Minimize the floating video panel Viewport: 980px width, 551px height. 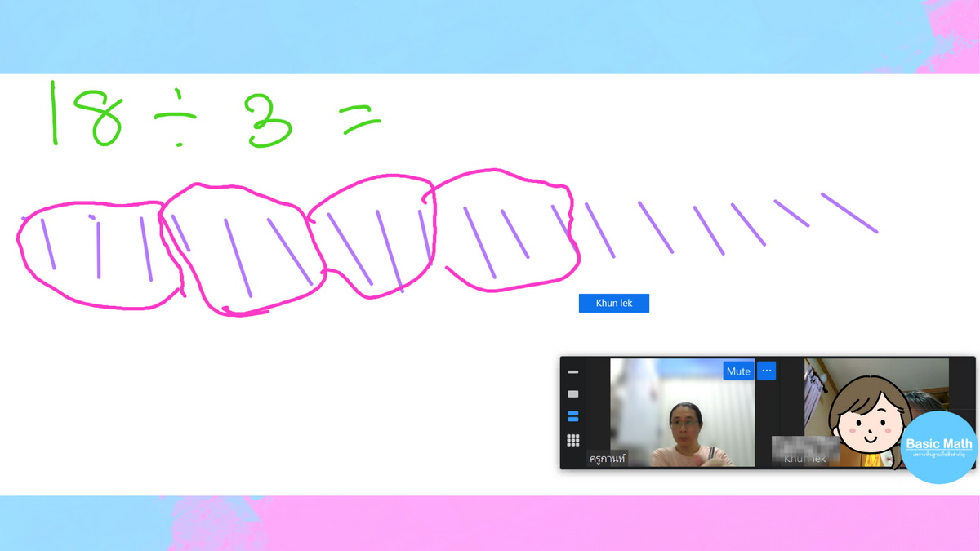tap(573, 372)
